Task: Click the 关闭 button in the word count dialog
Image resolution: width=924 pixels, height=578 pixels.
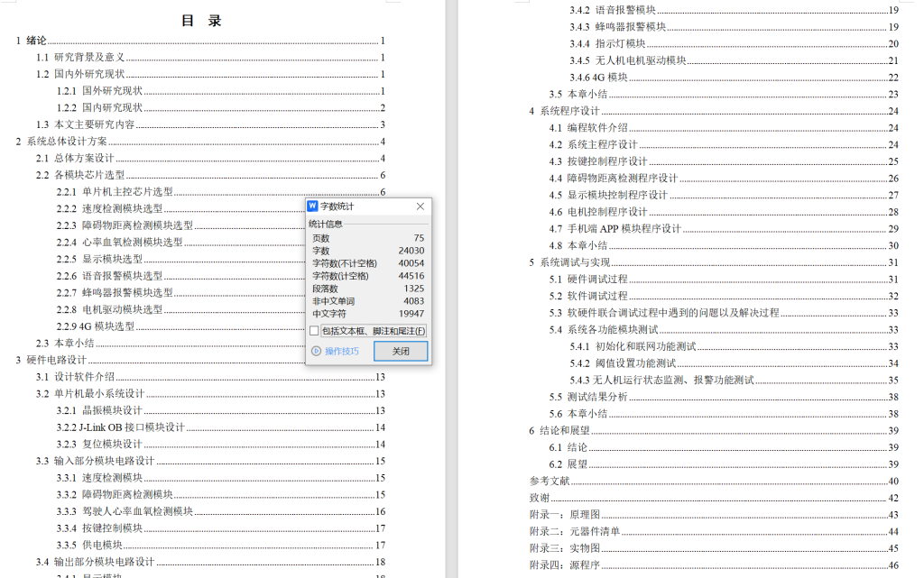Action: 399,351
